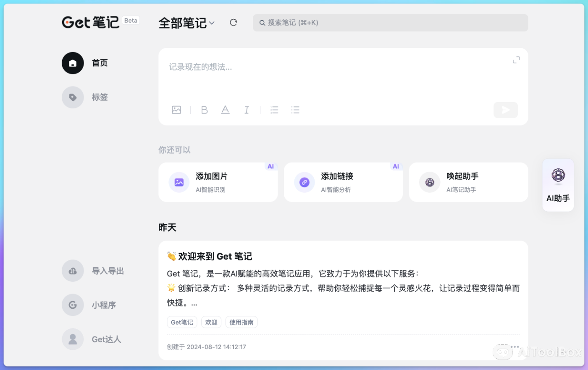
Task: Click the 添加链接 AI link card
Action: tap(343, 182)
